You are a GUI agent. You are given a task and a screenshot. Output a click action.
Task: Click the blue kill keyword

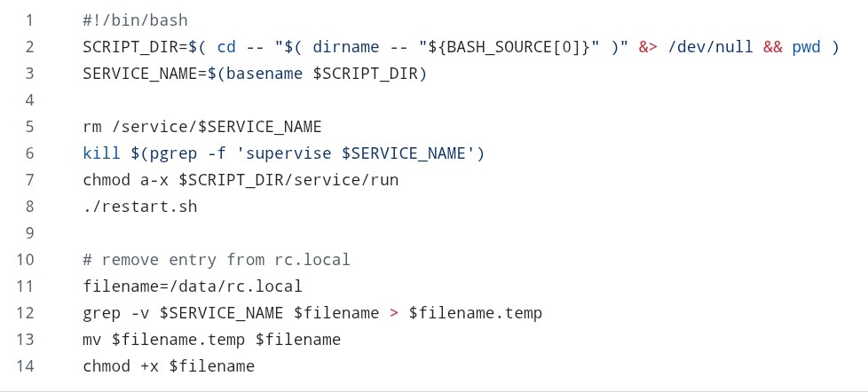pyautogui.click(x=101, y=153)
